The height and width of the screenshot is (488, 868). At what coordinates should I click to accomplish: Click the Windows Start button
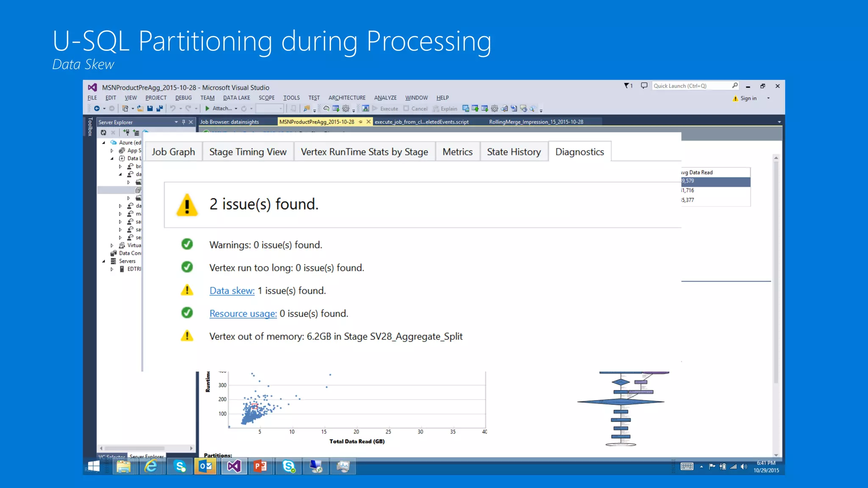point(93,466)
